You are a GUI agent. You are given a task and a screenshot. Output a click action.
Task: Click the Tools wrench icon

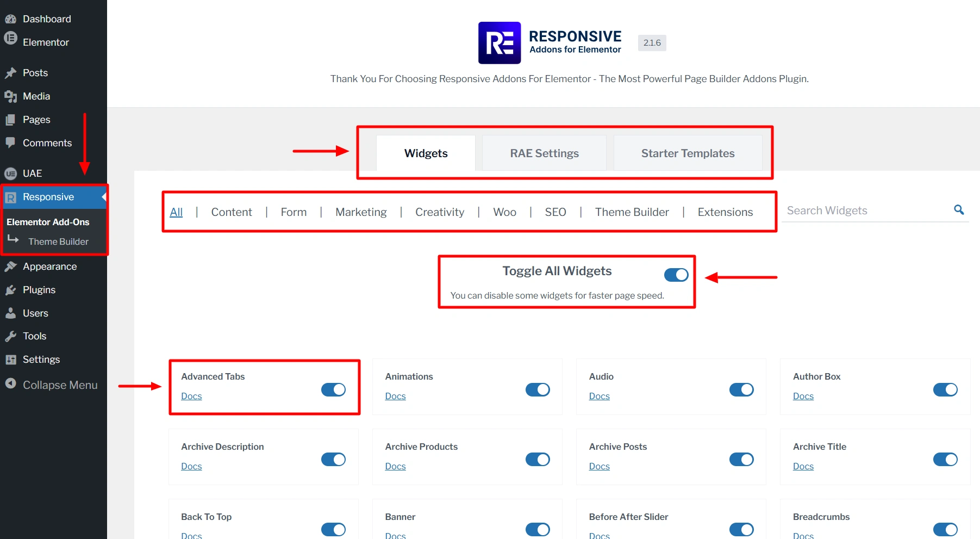(10, 336)
